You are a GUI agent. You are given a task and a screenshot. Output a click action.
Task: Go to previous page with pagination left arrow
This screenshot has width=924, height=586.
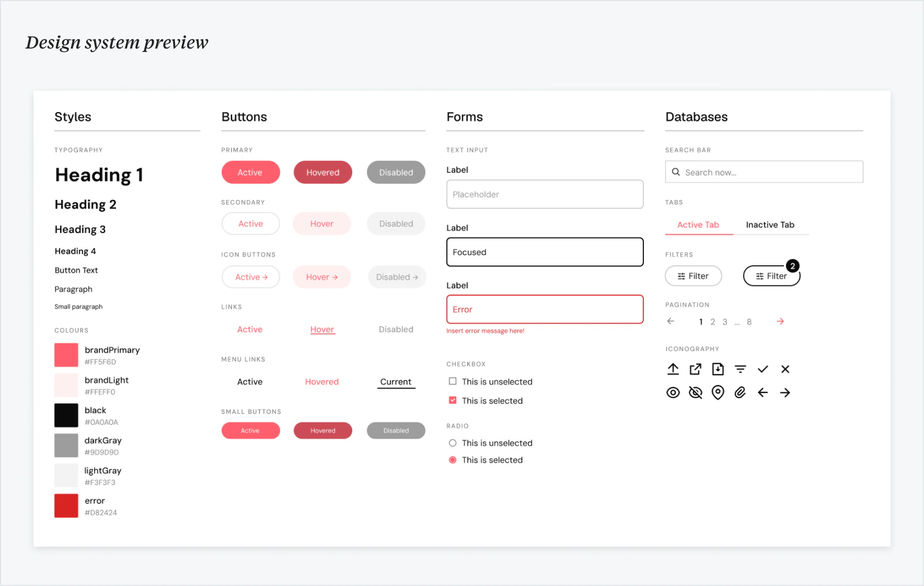(x=670, y=321)
